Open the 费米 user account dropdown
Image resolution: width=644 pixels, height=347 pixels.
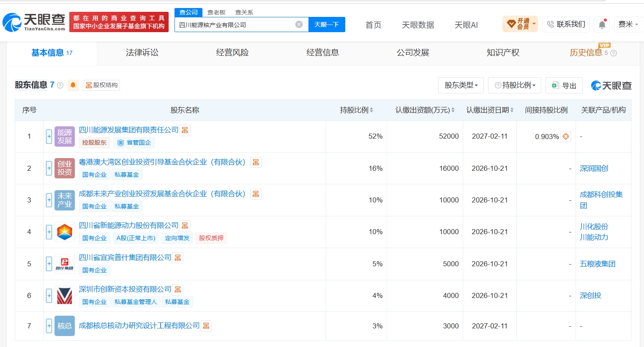coord(628,25)
